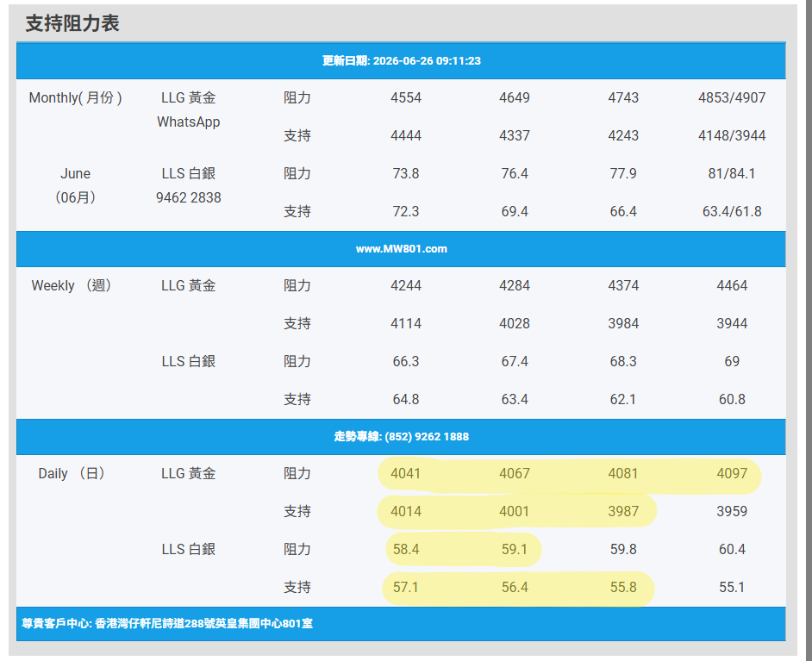Select daily silver resistance value 58.4
812x661 pixels.
click(x=406, y=549)
